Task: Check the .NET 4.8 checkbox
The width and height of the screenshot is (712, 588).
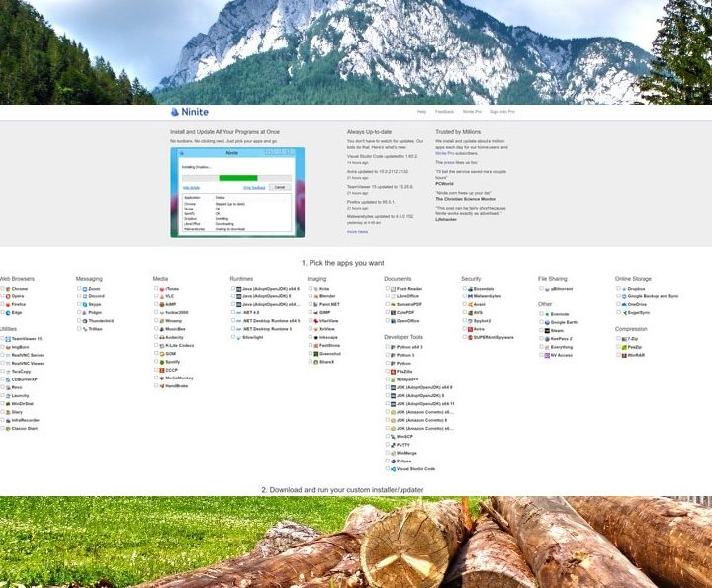Action: [x=233, y=312]
